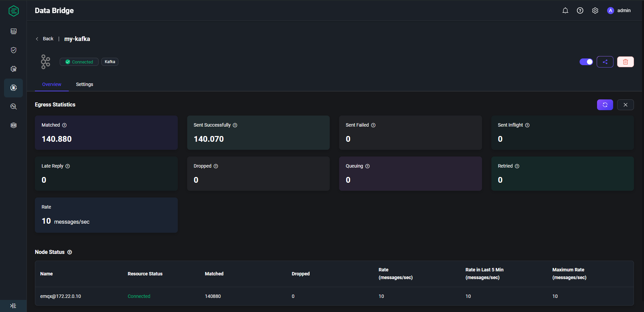
Task: Refresh the Egress Statistics
Action: click(x=605, y=105)
